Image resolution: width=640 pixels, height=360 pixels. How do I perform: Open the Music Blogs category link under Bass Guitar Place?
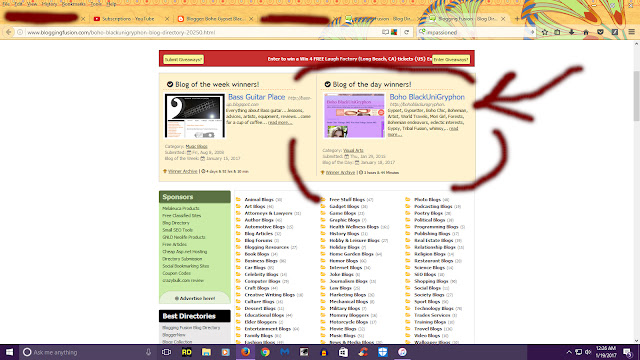click(196, 147)
